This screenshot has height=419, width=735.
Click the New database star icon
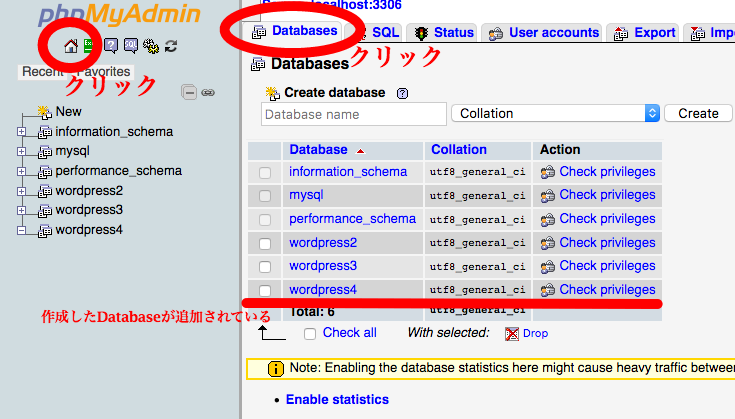point(45,112)
